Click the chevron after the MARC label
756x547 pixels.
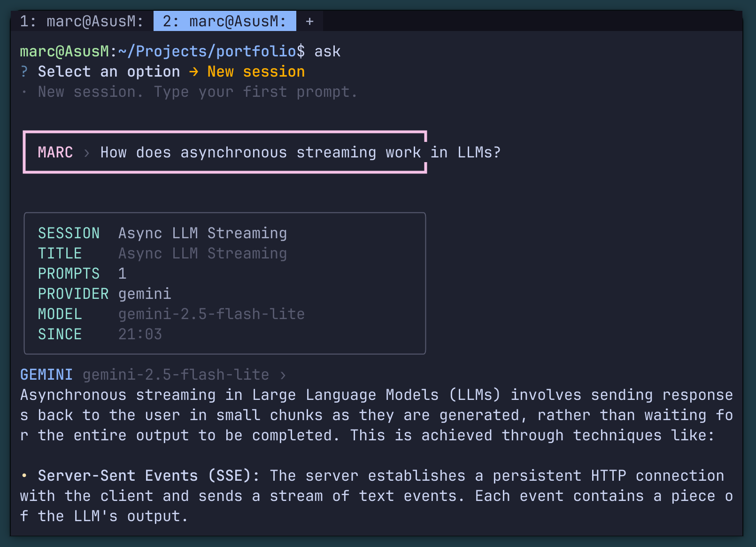[86, 152]
